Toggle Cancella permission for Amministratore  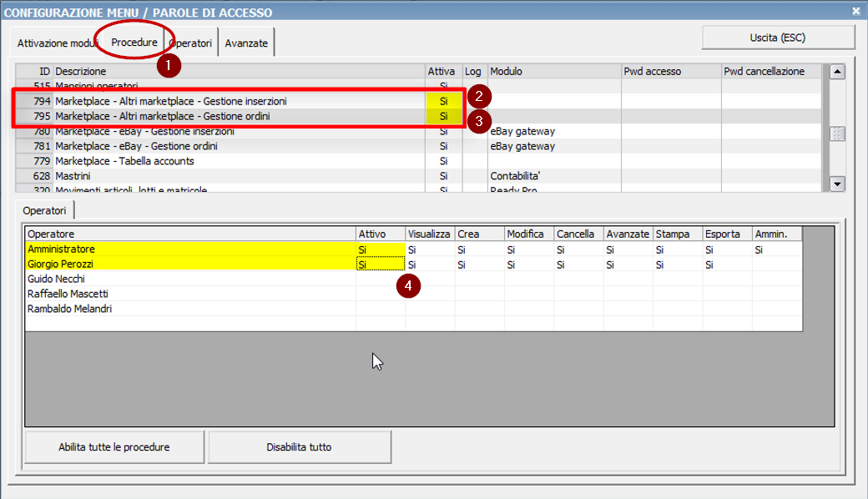point(578,249)
